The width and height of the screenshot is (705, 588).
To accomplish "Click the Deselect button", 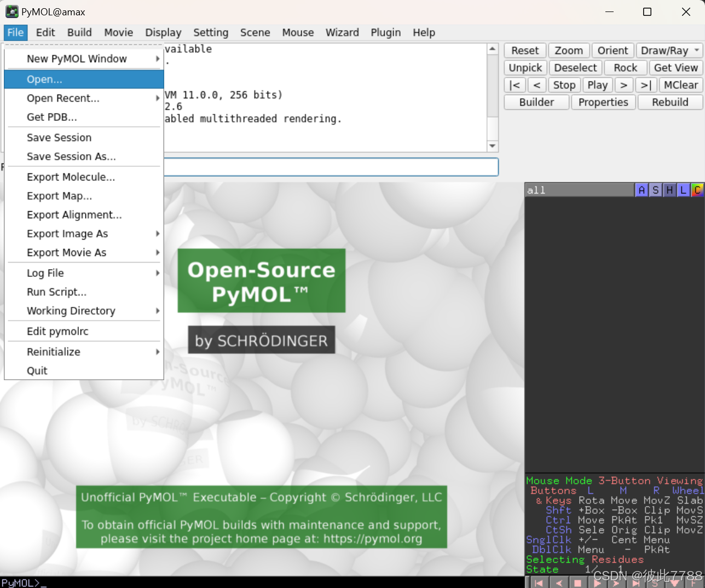I will 575,68.
